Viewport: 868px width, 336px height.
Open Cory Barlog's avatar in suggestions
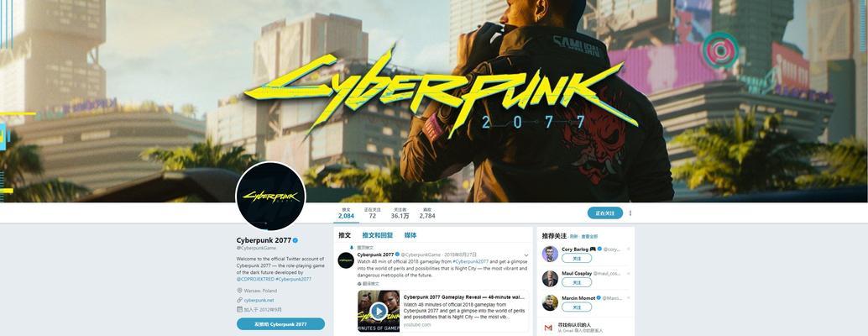click(550, 254)
